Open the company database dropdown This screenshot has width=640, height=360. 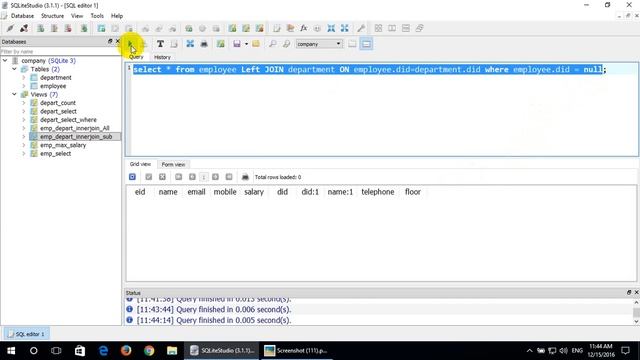319,44
